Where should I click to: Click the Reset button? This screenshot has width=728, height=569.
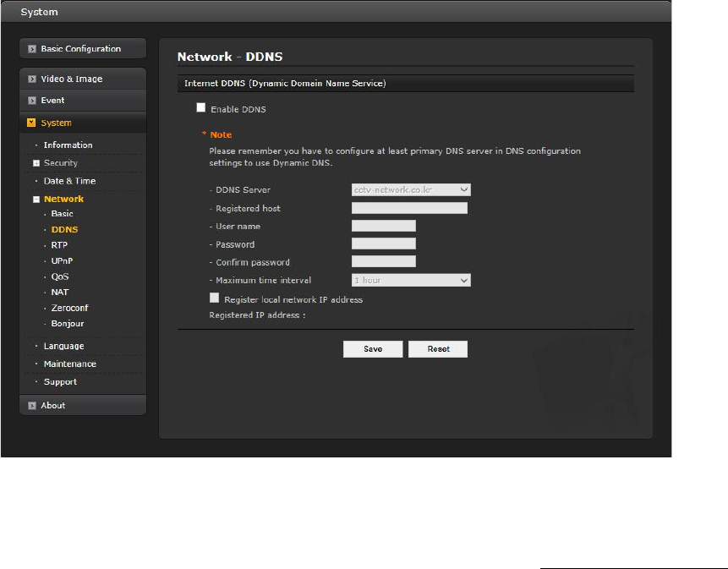(438, 349)
